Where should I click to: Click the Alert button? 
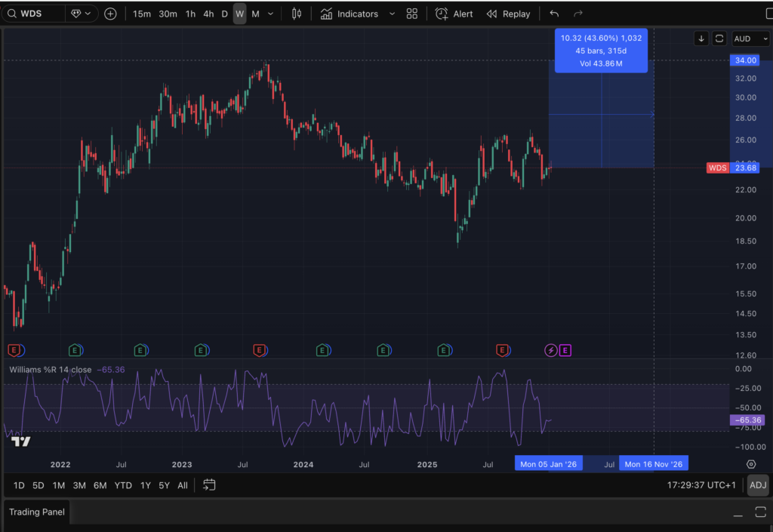[454, 14]
